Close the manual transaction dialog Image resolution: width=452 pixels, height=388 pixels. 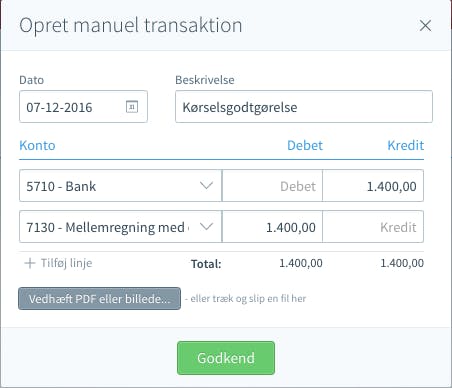click(425, 25)
